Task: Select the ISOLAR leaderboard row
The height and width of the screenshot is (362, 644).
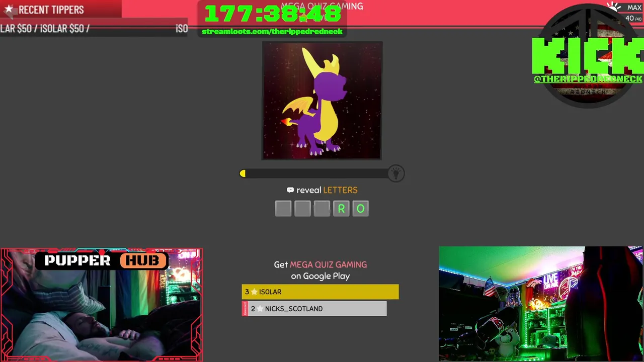Action: [x=320, y=292]
